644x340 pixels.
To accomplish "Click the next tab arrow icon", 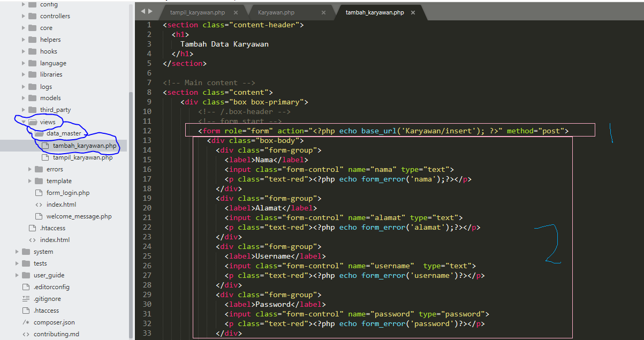I will point(151,11).
